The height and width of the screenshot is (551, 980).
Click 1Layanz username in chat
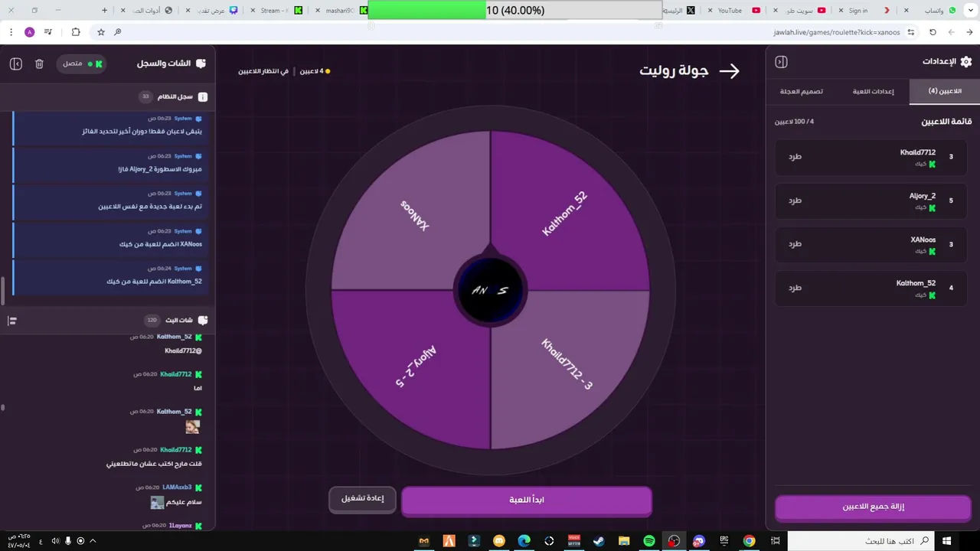point(180,526)
